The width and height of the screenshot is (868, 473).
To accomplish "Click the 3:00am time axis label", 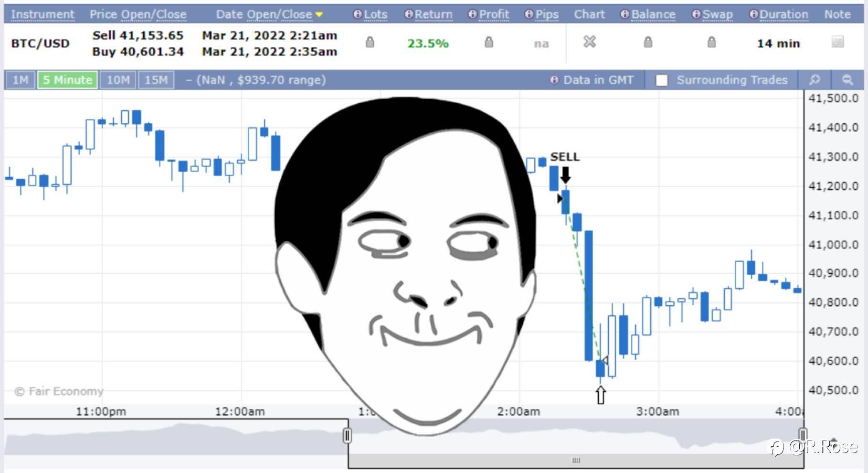I will [x=657, y=411].
